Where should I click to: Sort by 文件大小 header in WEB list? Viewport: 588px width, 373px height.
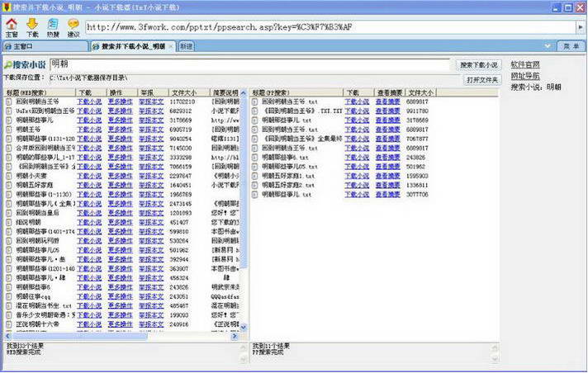click(x=188, y=92)
